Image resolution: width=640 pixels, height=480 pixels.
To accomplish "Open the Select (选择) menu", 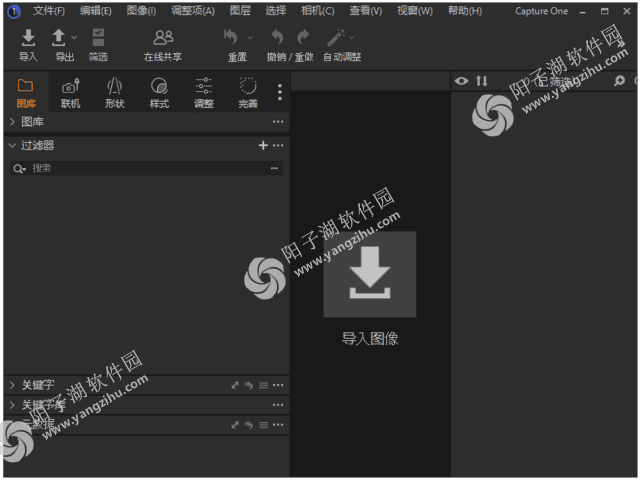I will pyautogui.click(x=276, y=11).
